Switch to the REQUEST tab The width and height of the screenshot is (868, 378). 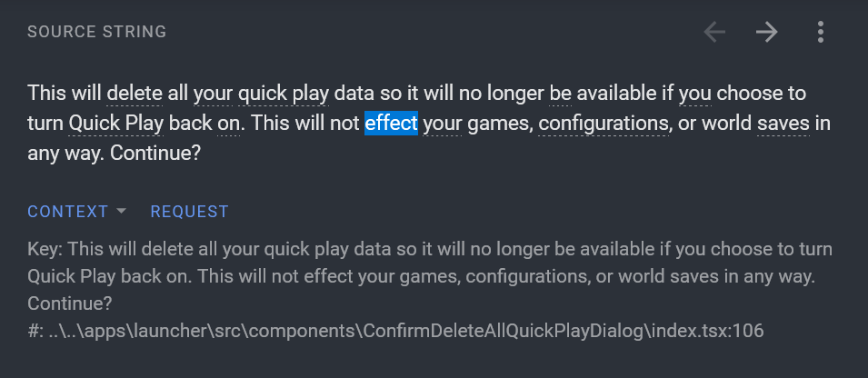pos(189,212)
